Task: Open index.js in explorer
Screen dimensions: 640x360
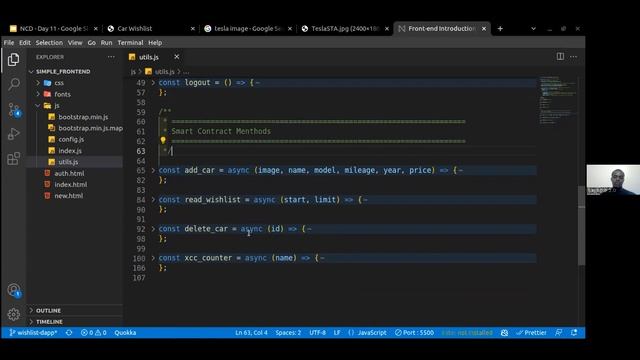Action: [x=70, y=151]
